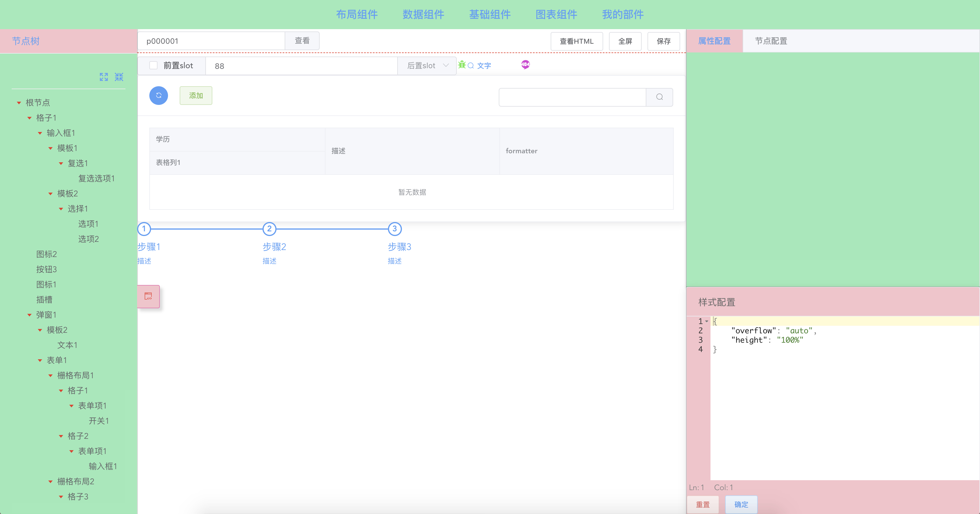The height and width of the screenshot is (514, 980).
Task: Click the p000001 input field
Action: [x=211, y=41]
